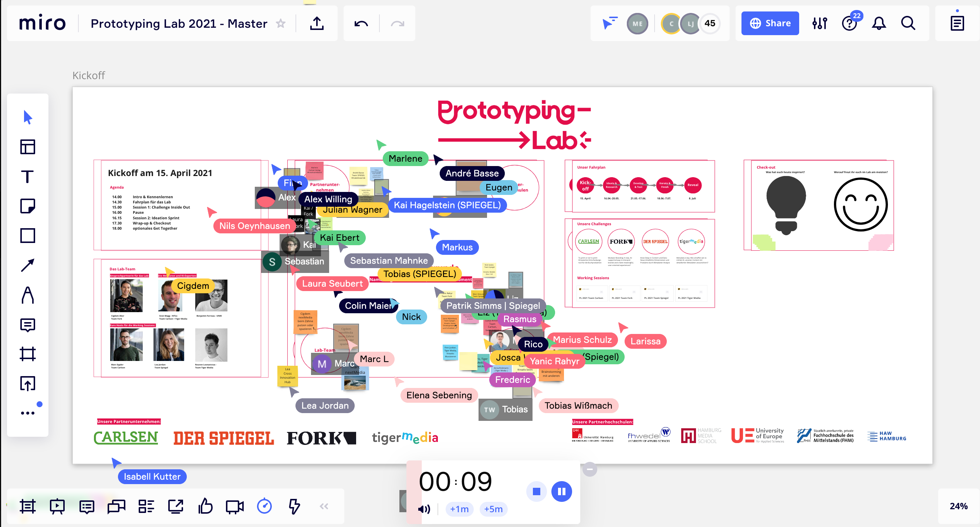The height and width of the screenshot is (527, 980).
Task: Stop the running timer
Action: tap(536, 491)
